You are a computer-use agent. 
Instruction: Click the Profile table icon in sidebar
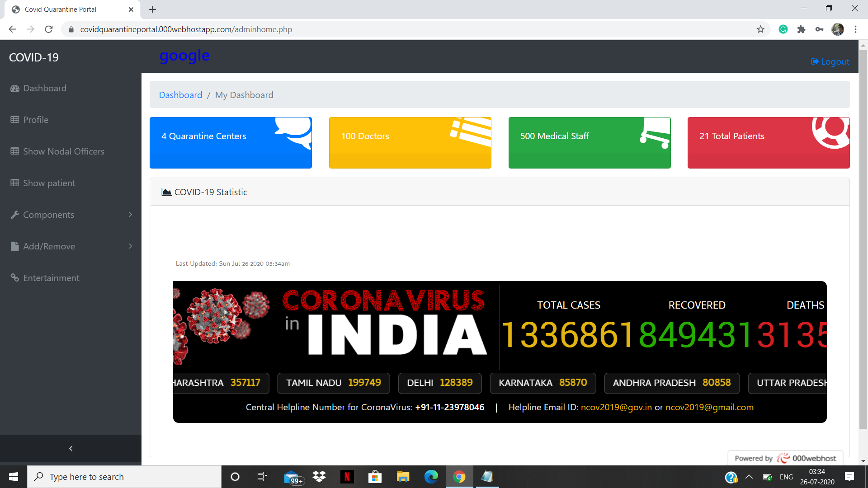[x=15, y=120]
